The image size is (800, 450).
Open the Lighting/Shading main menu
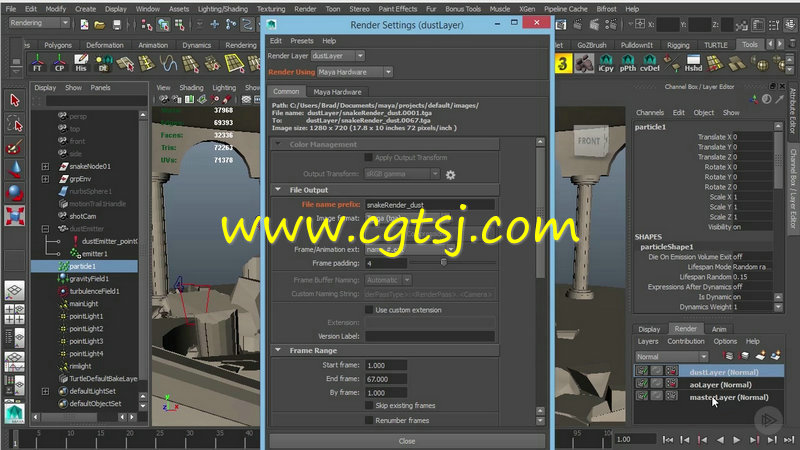tap(222, 9)
